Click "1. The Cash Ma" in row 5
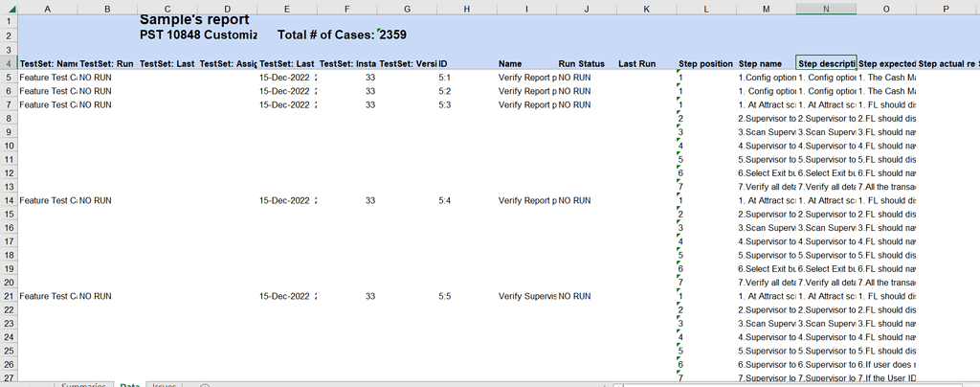This screenshot has height=387, width=980. 886,78
